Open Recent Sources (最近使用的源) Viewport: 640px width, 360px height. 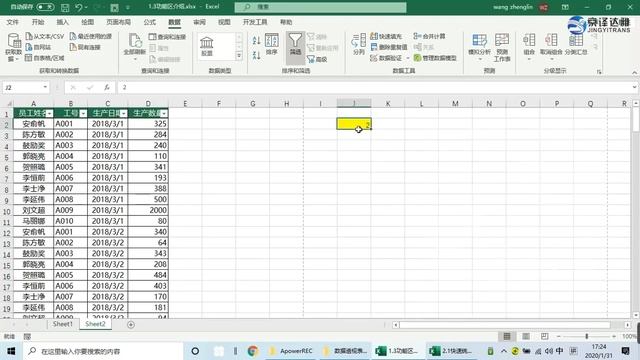click(91, 36)
